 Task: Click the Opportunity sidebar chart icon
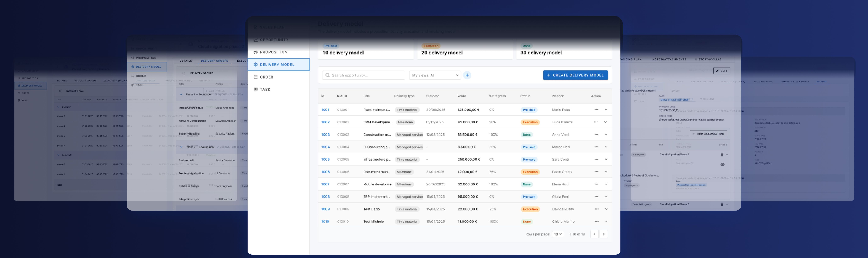pyautogui.click(x=255, y=40)
